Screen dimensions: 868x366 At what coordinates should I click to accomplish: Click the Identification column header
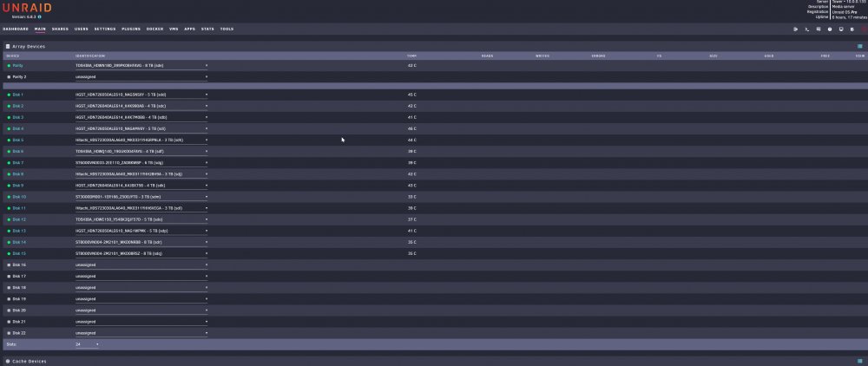pyautogui.click(x=90, y=56)
